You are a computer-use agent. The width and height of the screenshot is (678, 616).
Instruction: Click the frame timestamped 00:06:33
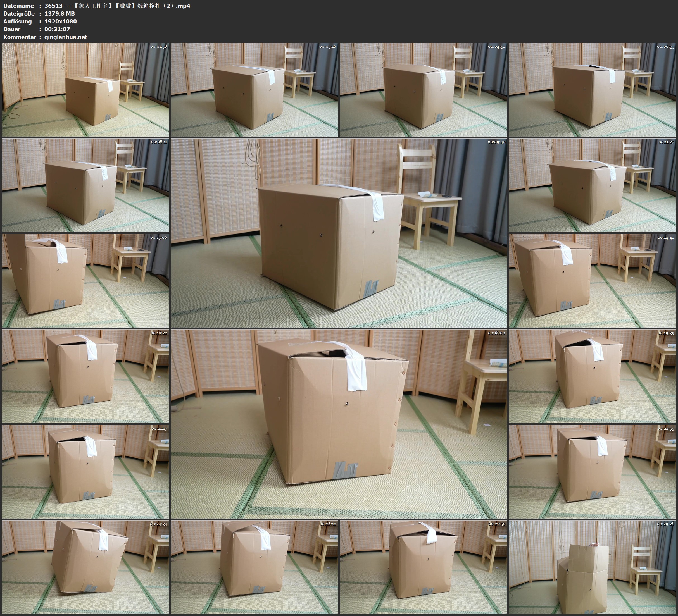[x=593, y=89]
